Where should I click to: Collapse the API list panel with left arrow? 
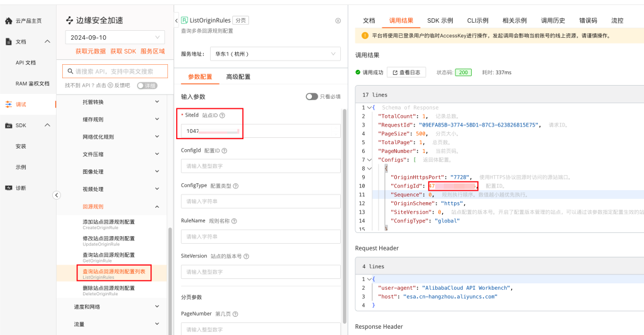pyautogui.click(x=176, y=21)
